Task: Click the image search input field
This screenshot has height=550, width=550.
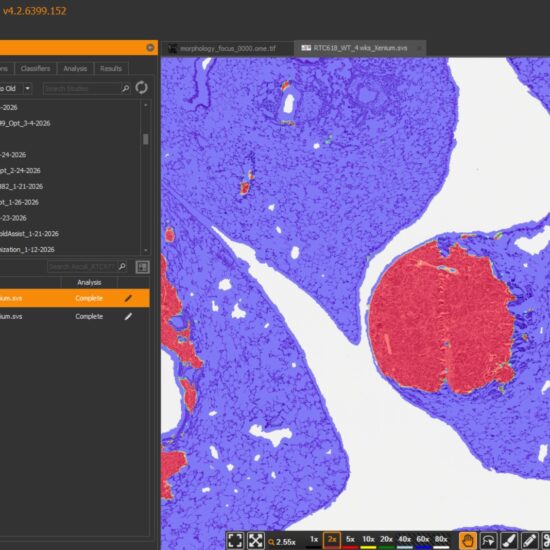Action: coord(83,267)
